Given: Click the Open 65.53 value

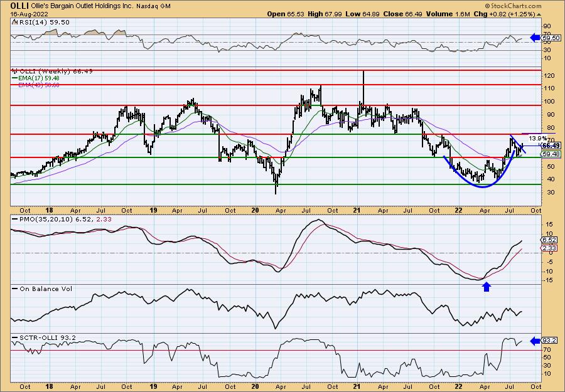Looking at the screenshot, I should point(286,14).
